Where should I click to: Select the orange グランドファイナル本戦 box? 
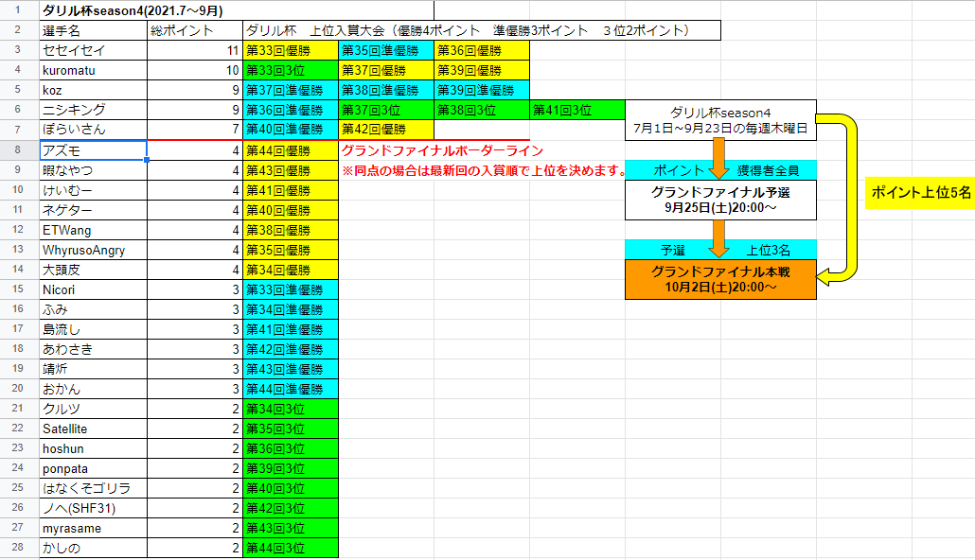pos(720,280)
